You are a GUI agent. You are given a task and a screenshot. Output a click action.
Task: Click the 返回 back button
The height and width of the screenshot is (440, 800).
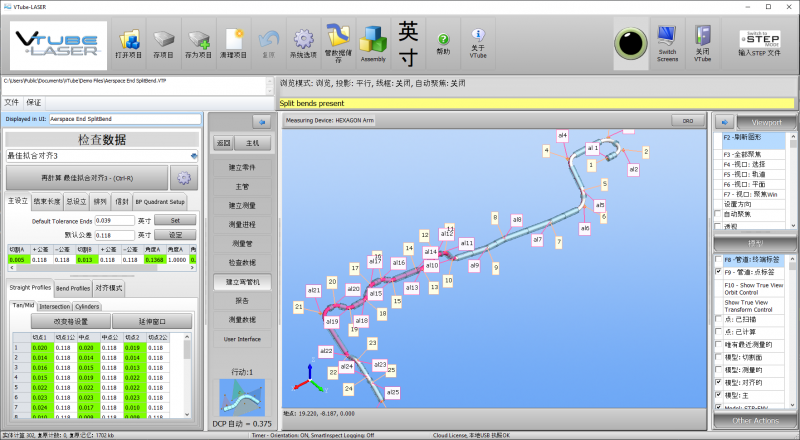[223, 143]
